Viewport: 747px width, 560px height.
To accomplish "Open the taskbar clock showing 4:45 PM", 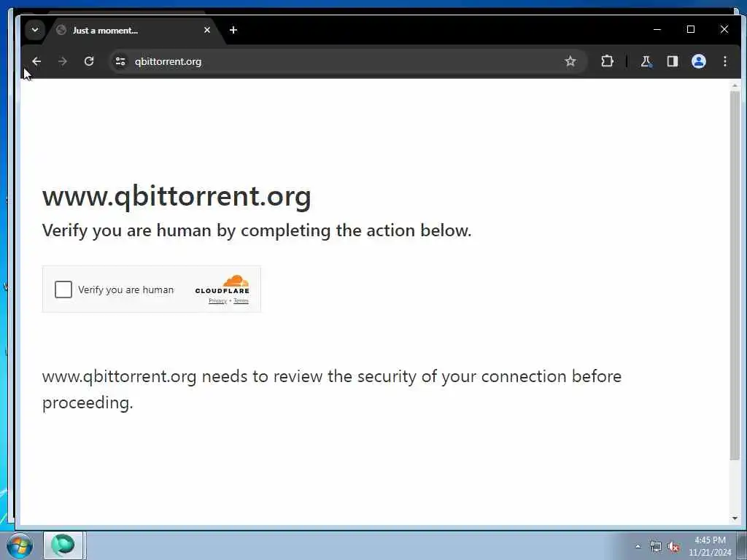I will (710, 546).
